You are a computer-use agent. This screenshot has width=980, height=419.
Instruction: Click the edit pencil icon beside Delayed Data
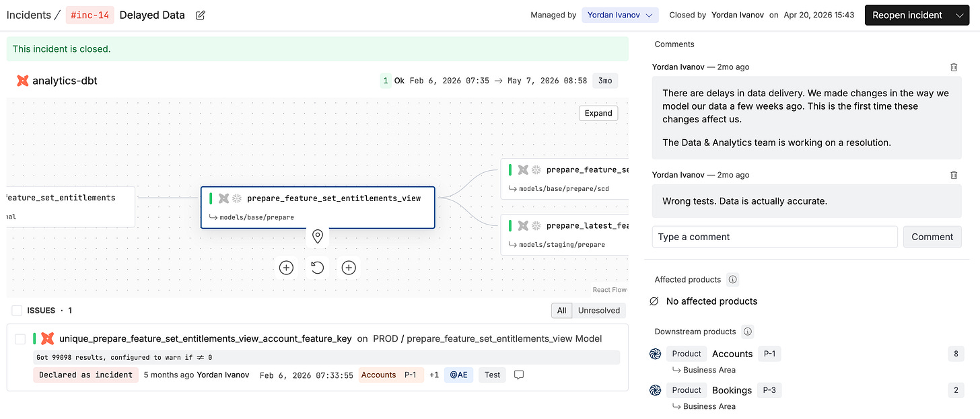200,15
